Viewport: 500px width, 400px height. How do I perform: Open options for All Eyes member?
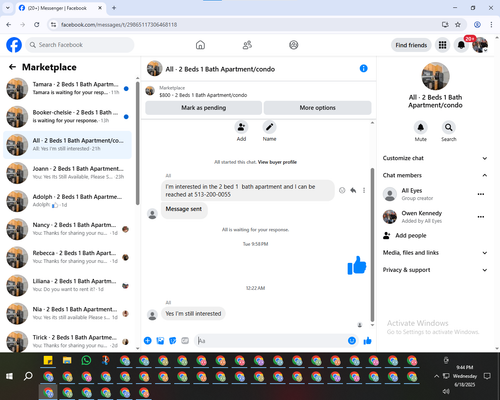(481, 194)
